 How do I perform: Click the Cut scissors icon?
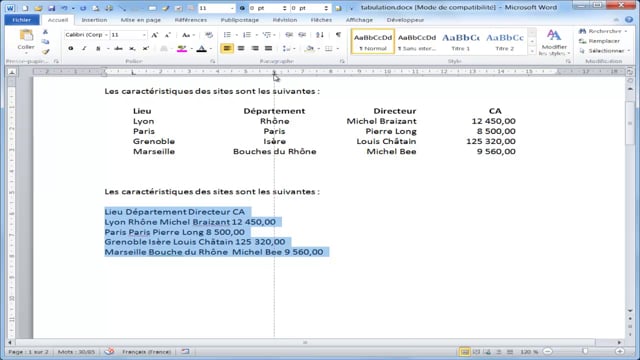click(x=45, y=32)
